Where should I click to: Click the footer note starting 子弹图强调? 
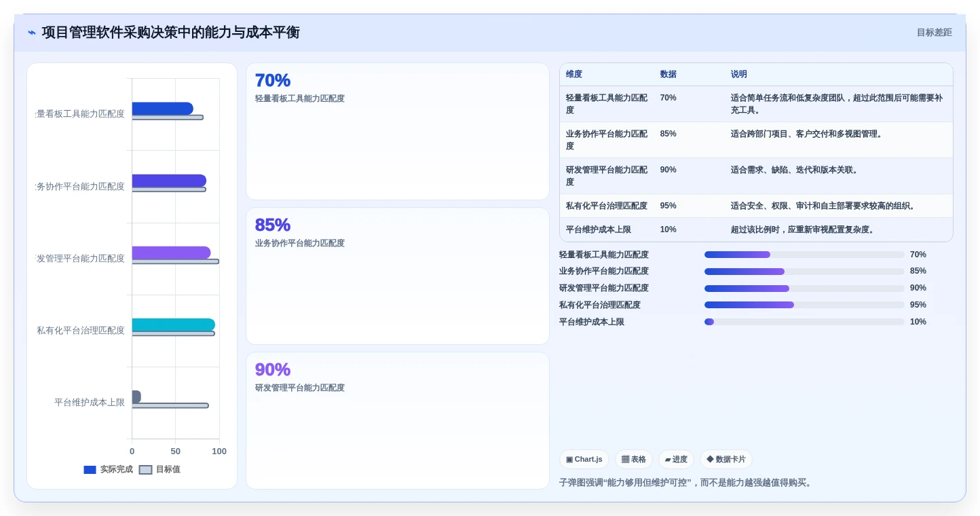[x=685, y=483]
